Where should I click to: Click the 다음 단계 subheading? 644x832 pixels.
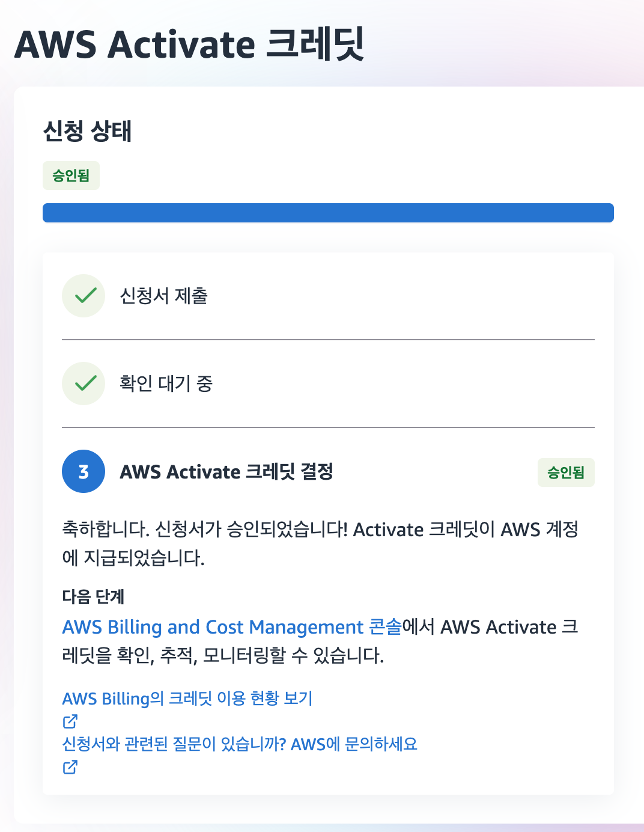(93, 597)
